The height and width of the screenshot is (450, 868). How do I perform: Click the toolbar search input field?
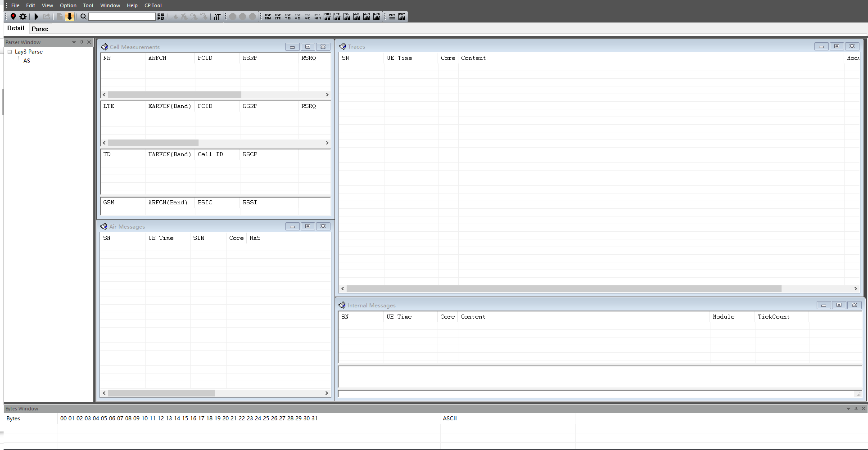122,17
